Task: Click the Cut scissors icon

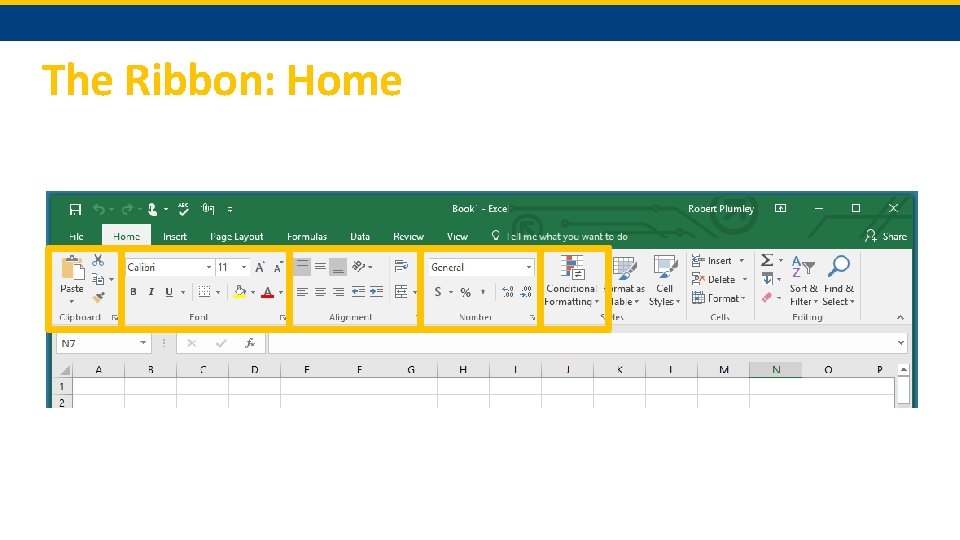Action: (x=98, y=260)
